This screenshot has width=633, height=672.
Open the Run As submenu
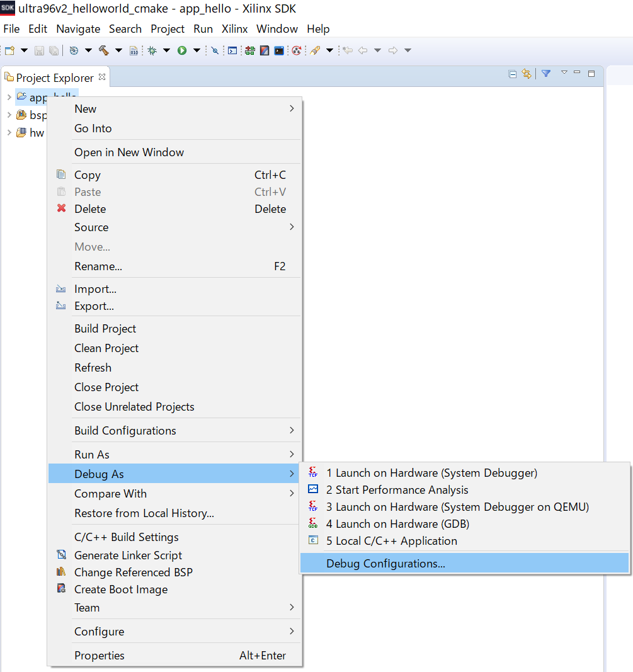pyautogui.click(x=174, y=454)
